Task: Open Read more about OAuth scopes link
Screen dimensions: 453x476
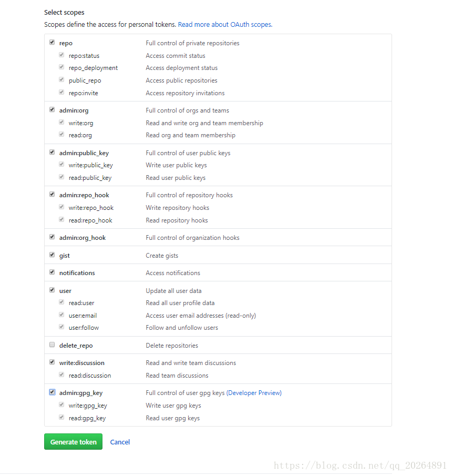Action: (225, 25)
